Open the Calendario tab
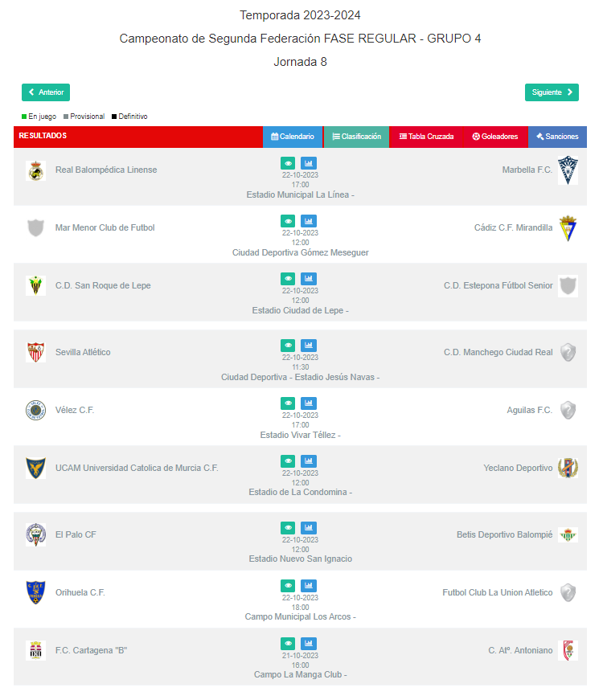The width and height of the screenshot is (603, 700). click(293, 137)
